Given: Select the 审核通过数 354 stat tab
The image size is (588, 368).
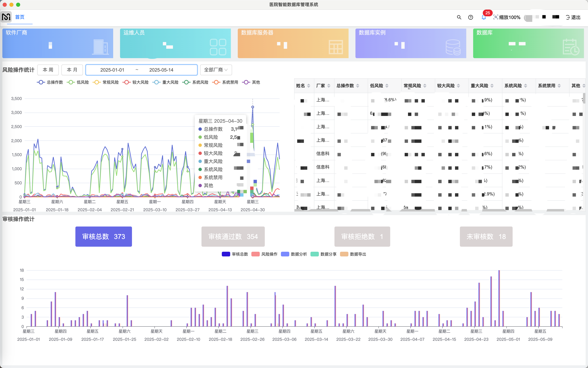Looking at the screenshot, I should pos(233,237).
